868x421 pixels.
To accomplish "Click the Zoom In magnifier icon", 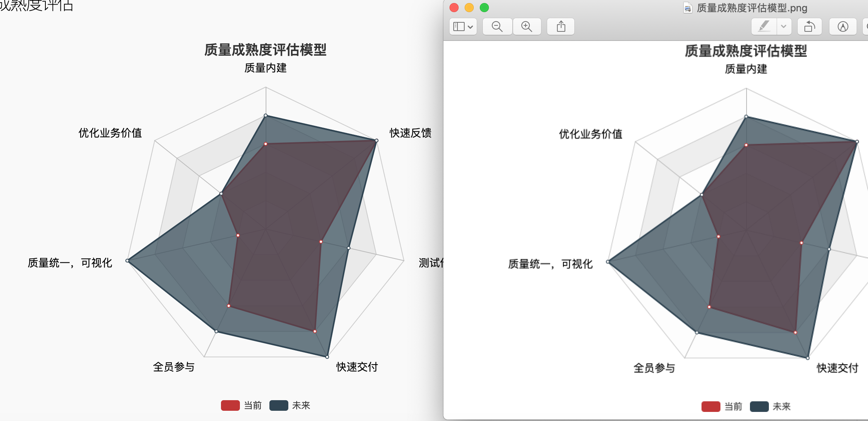I will [527, 27].
